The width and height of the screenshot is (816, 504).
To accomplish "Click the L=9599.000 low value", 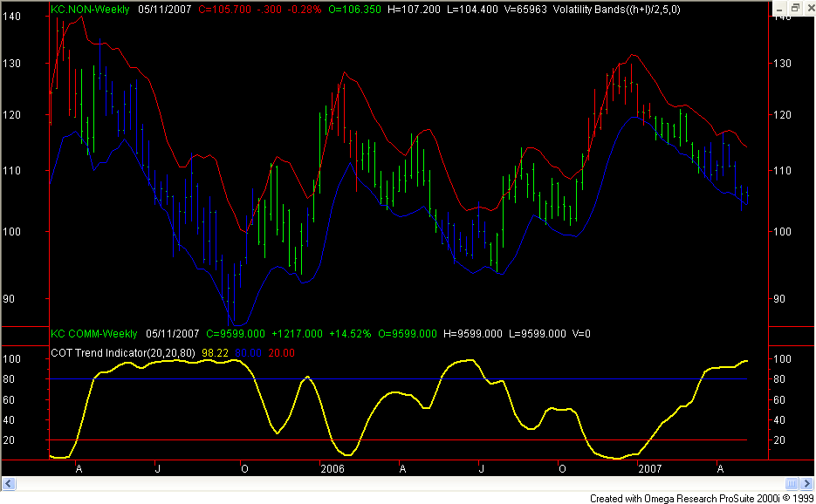I will [537, 333].
